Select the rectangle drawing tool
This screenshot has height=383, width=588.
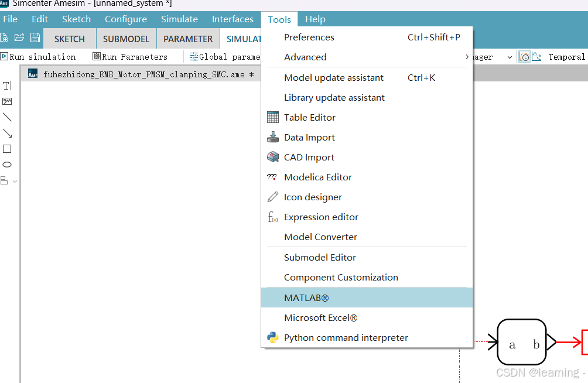[7, 149]
